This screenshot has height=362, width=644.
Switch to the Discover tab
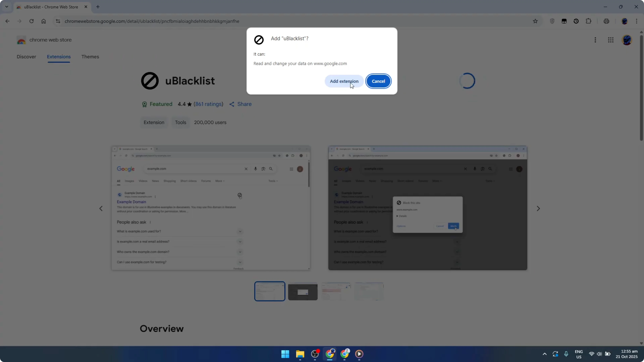(x=26, y=57)
